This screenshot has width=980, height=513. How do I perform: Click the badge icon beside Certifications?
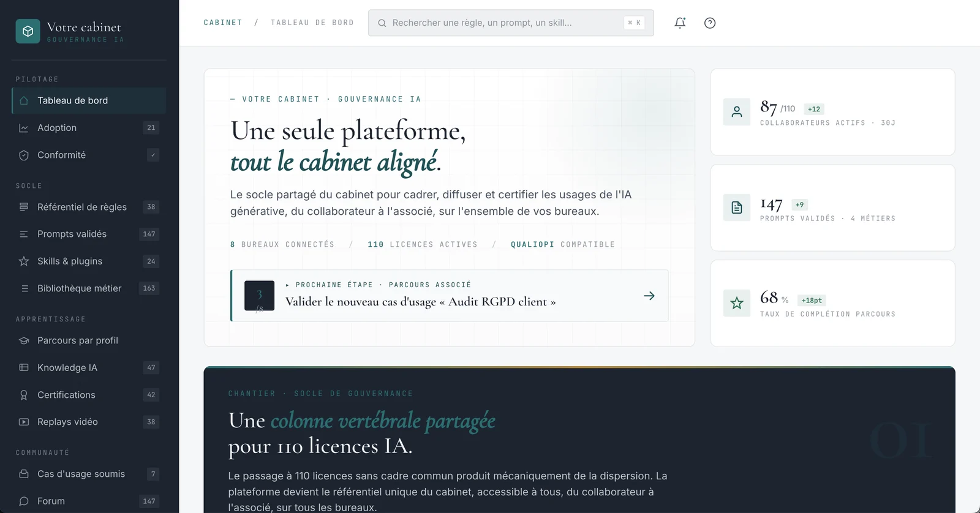(24, 395)
